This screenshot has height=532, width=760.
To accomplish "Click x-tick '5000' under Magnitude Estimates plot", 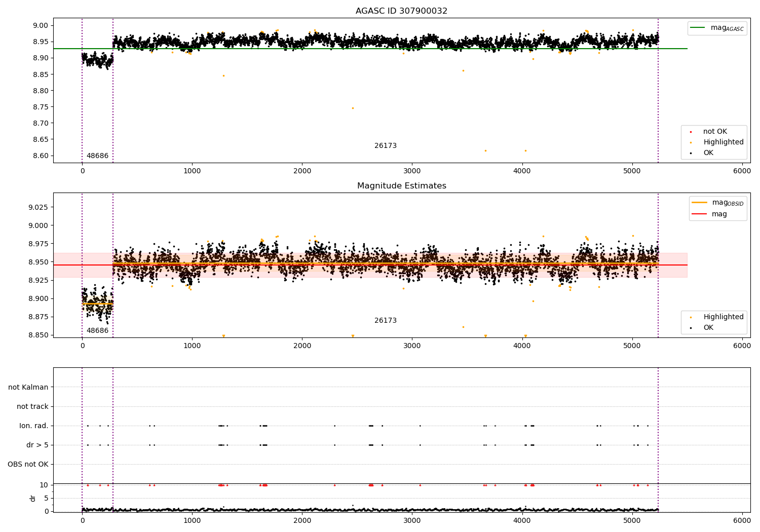I will pyautogui.click(x=632, y=346).
